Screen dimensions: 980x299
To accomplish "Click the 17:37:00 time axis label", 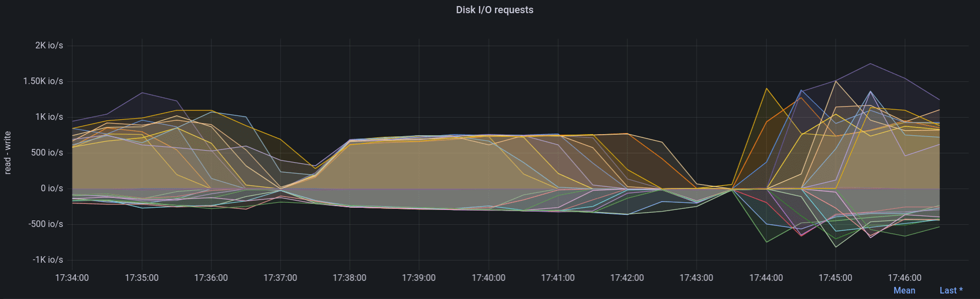I will pyautogui.click(x=280, y=278).
